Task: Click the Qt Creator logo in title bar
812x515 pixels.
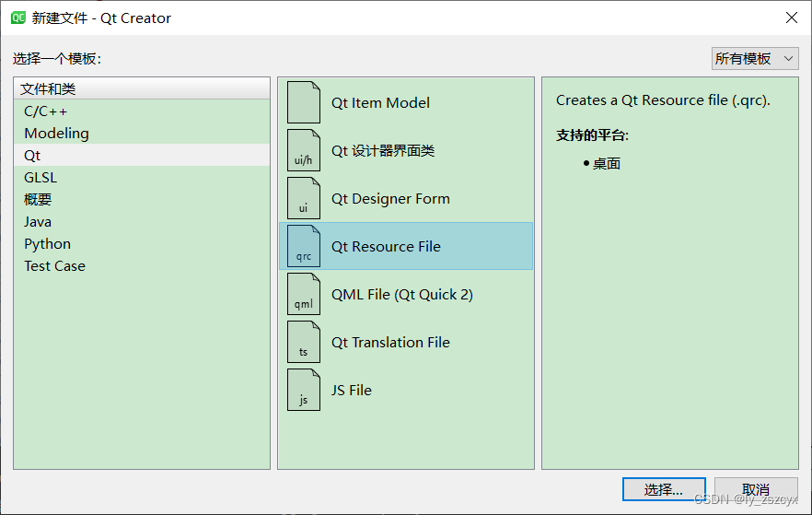Action: tap(18, 18)
